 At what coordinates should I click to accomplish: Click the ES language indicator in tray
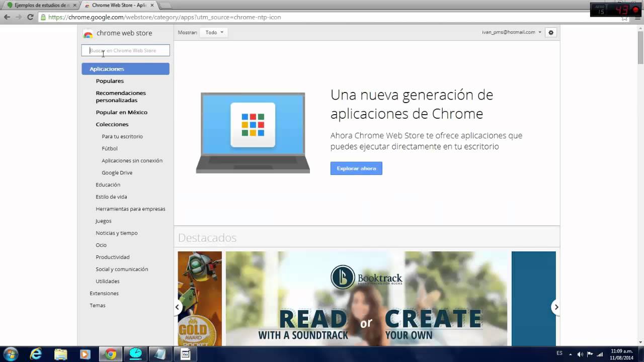pos(559,353)
